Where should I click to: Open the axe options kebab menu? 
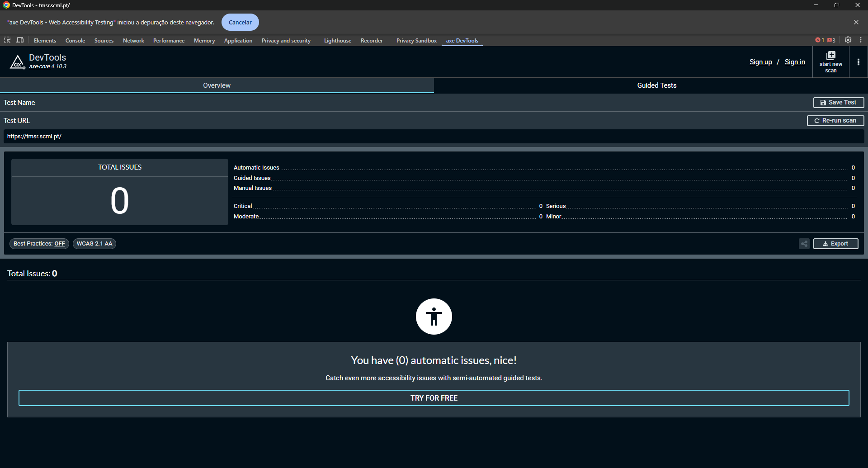tap(858, 62)
